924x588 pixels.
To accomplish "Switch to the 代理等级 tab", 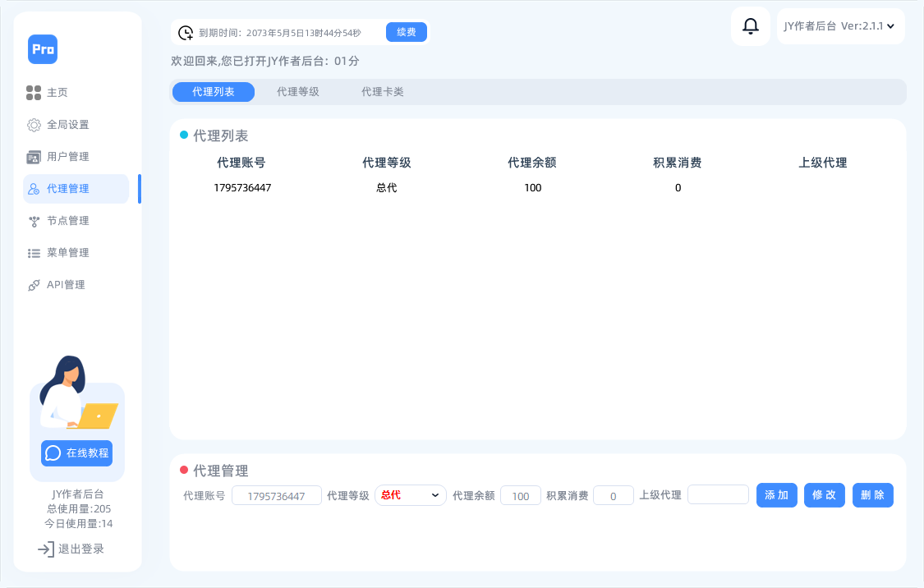I will 298,92.
